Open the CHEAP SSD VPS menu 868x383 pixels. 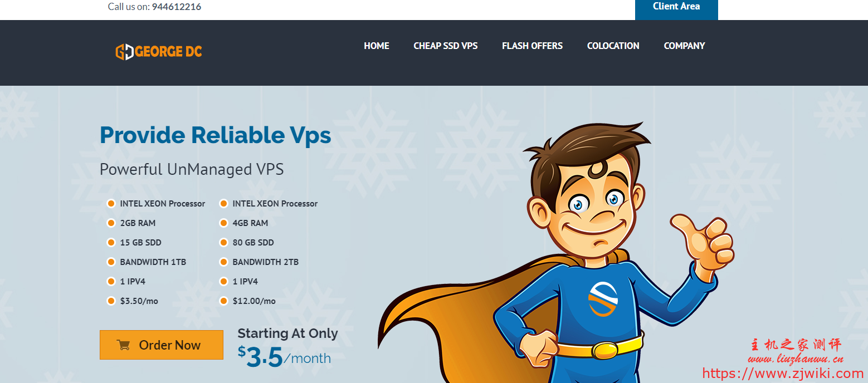pyautogui.click(x=446, y=46)
